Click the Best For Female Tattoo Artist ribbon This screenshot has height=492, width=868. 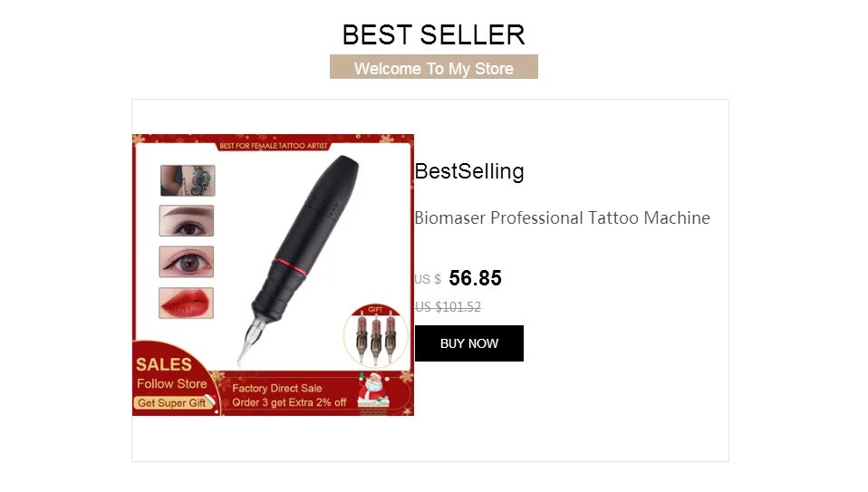[x=274, y=146]
